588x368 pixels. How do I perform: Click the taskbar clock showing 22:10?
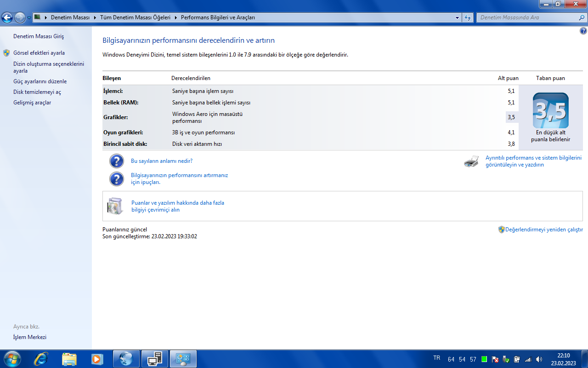563,359
